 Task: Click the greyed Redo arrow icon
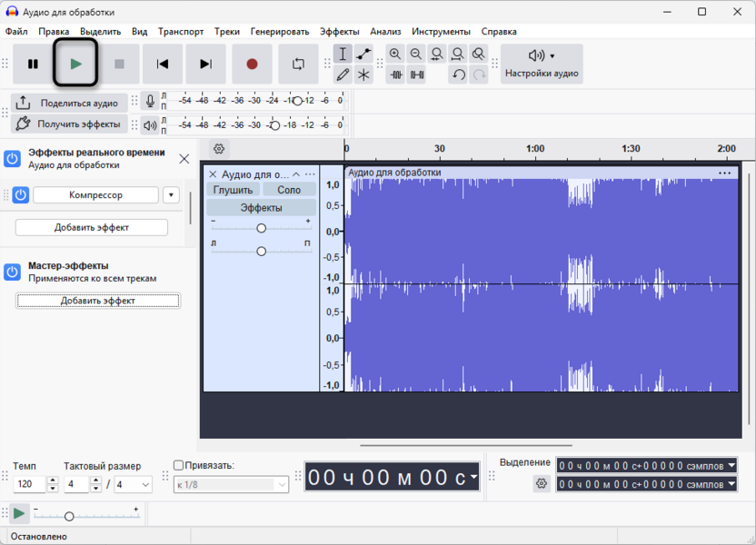tap(479, 74)
